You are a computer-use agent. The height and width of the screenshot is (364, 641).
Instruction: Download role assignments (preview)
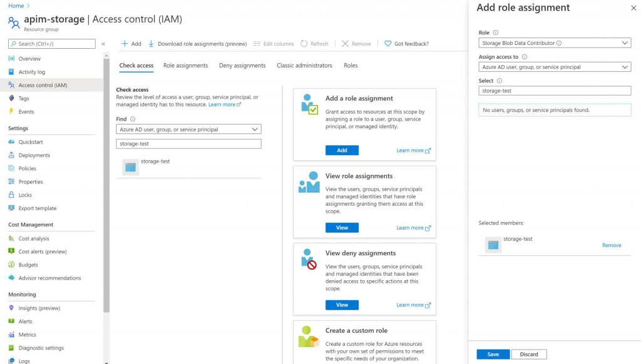click(x=197, y=44)
